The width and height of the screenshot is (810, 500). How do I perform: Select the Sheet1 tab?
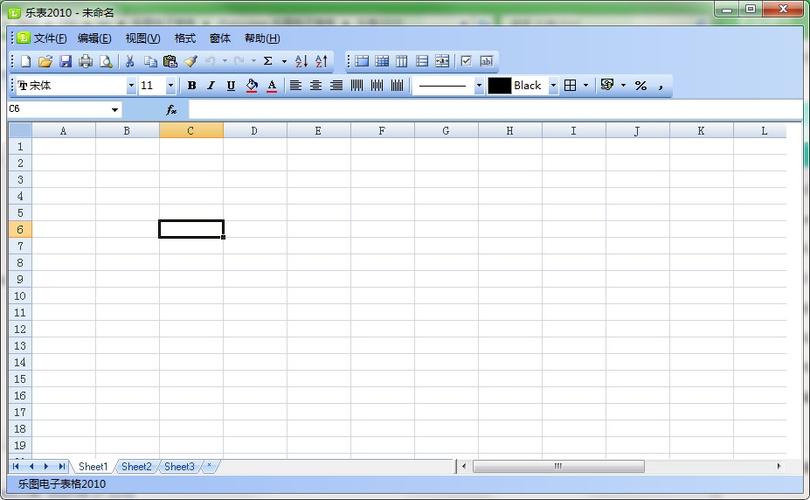[x=93, y=467]
